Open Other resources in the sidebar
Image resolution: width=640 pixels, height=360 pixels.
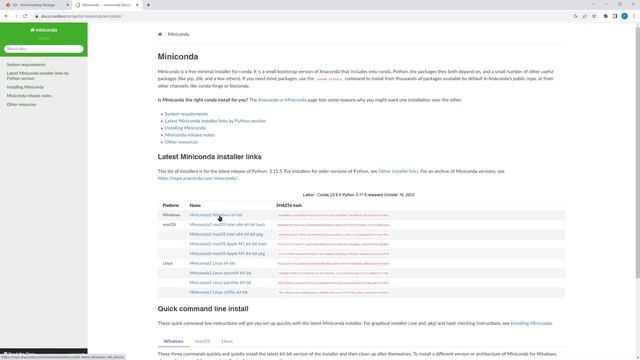[21, 104]
